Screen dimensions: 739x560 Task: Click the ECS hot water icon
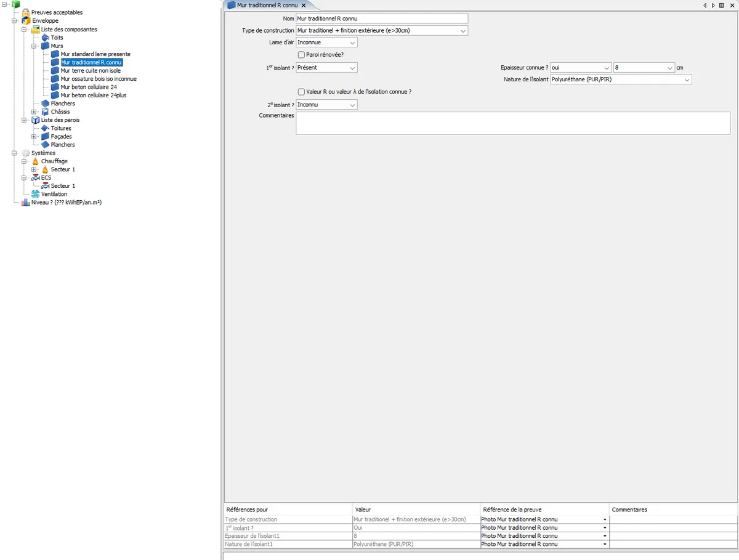point(35,177)
